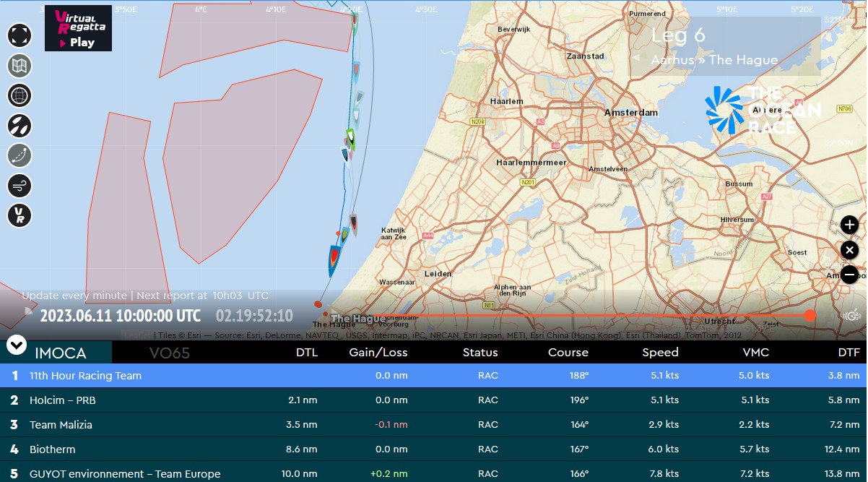Show the wind overlay
The image size is (868, 482).
19,186
